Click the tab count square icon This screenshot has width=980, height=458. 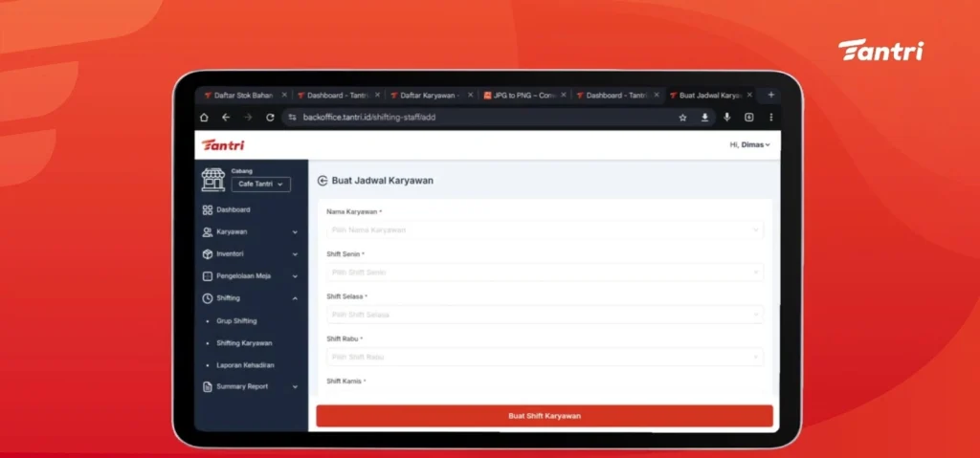(x=748, y=118)
